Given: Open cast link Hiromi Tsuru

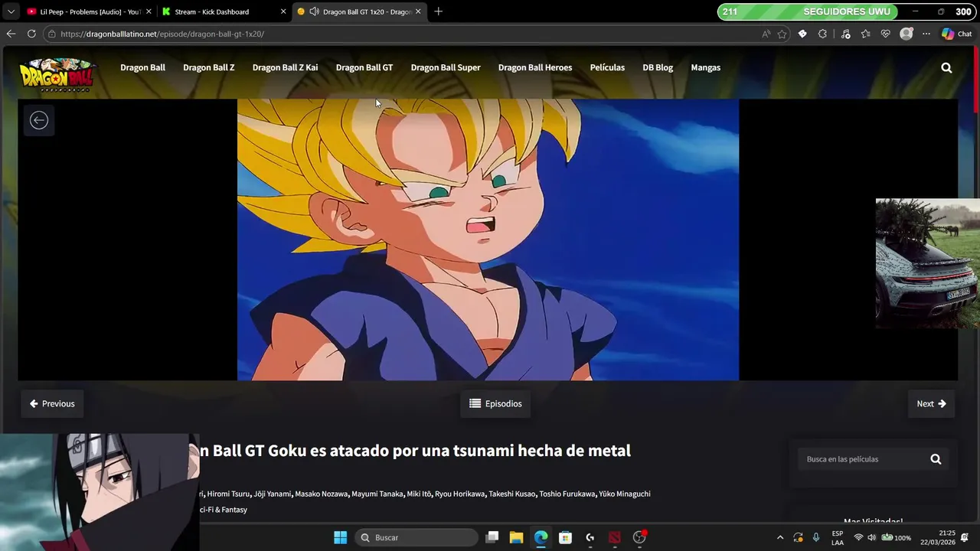Looking at the screenshot, I should pos(228,494).
